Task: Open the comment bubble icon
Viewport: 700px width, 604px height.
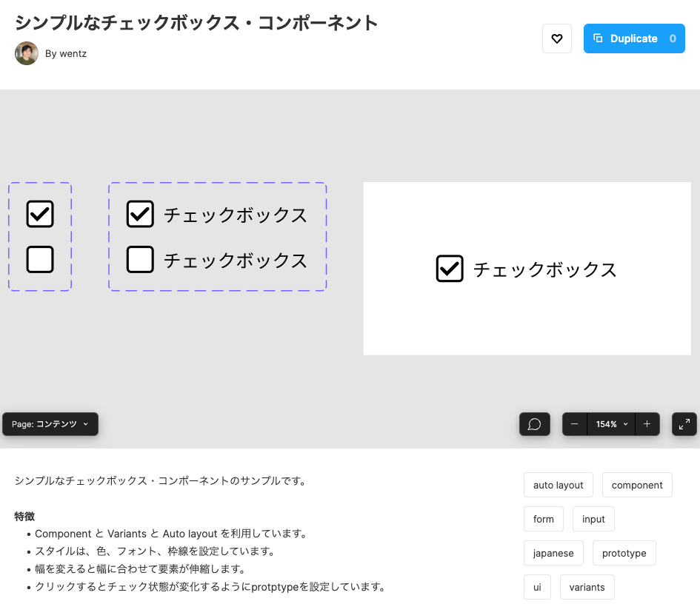Action: pos(534,424)
